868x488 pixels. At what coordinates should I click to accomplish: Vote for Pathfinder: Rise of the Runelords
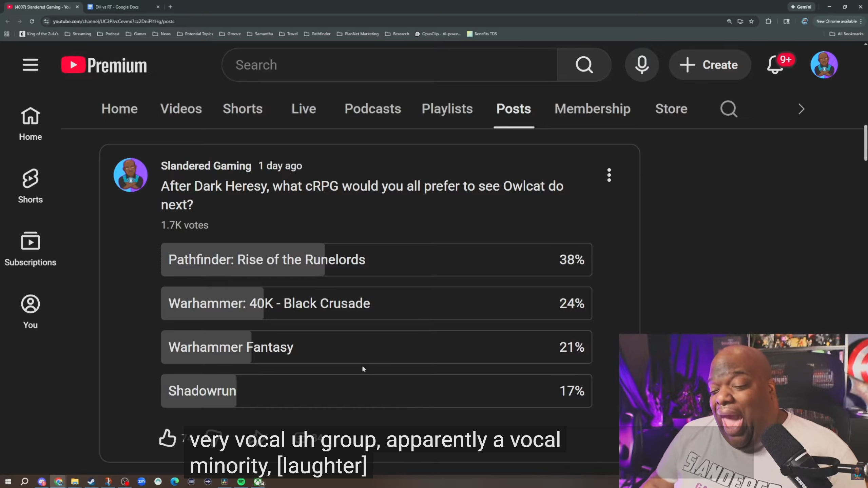(x=376, y=259)
